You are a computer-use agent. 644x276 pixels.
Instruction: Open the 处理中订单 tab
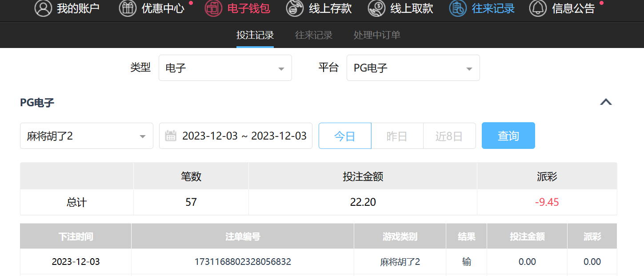tap(377, 35)
